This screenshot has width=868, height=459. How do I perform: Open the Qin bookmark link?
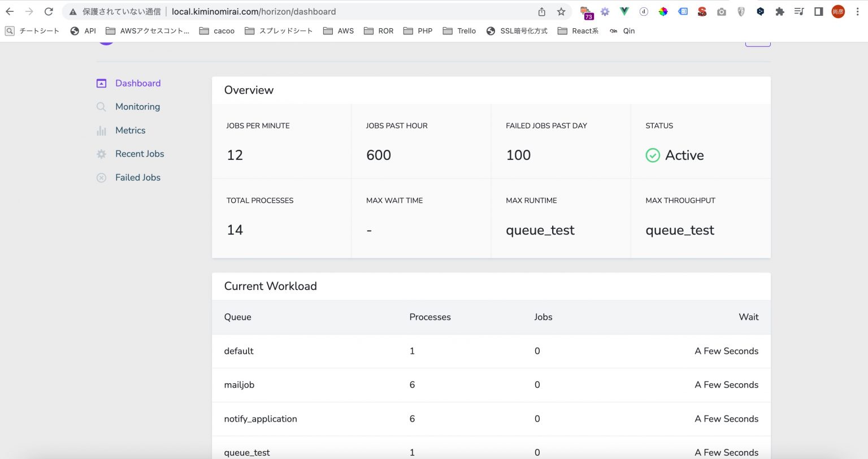point(622,31)
